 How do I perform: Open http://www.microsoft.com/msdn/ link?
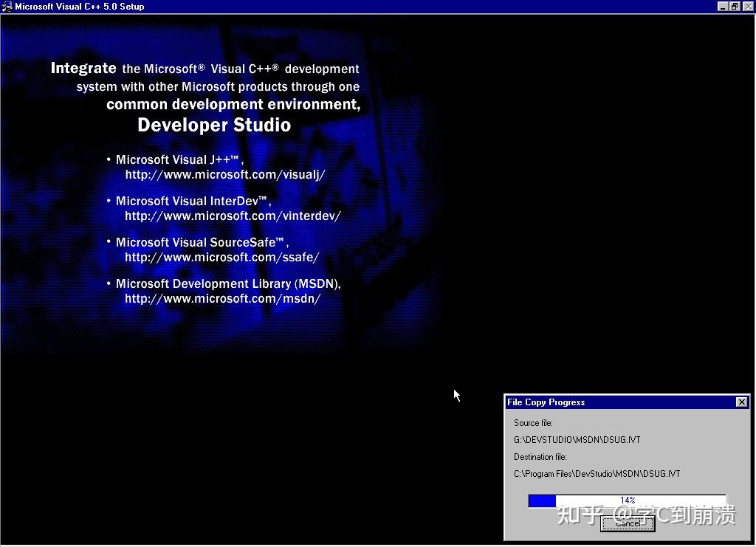click(x=223, y=298)
